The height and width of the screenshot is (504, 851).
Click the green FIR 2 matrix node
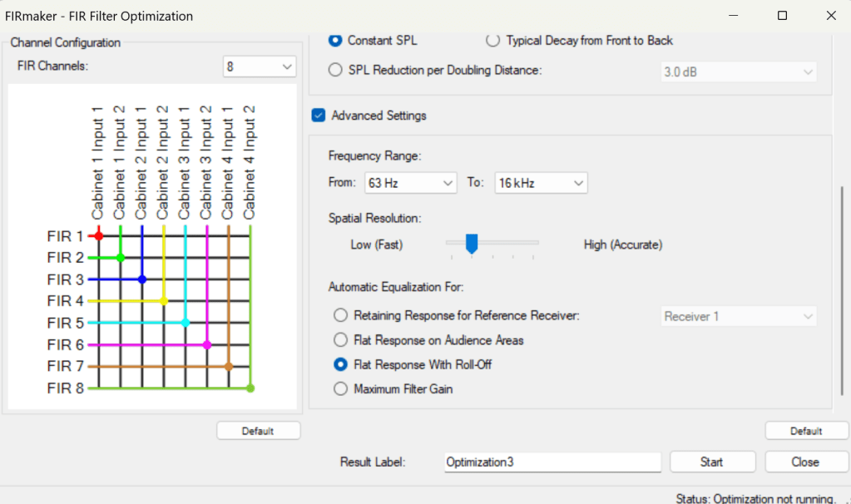(121, 258)
